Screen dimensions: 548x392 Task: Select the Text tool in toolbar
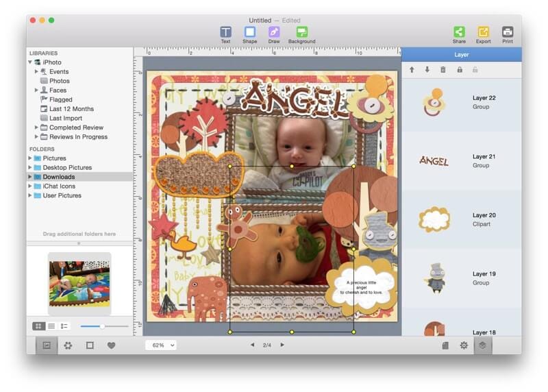click(x=225, y=35)
